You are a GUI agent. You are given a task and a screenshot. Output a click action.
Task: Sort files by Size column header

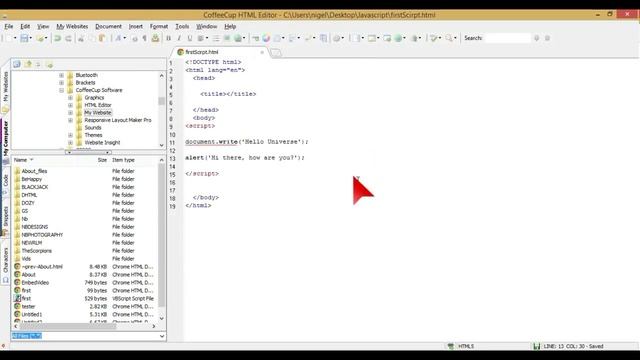coord(102,160)
